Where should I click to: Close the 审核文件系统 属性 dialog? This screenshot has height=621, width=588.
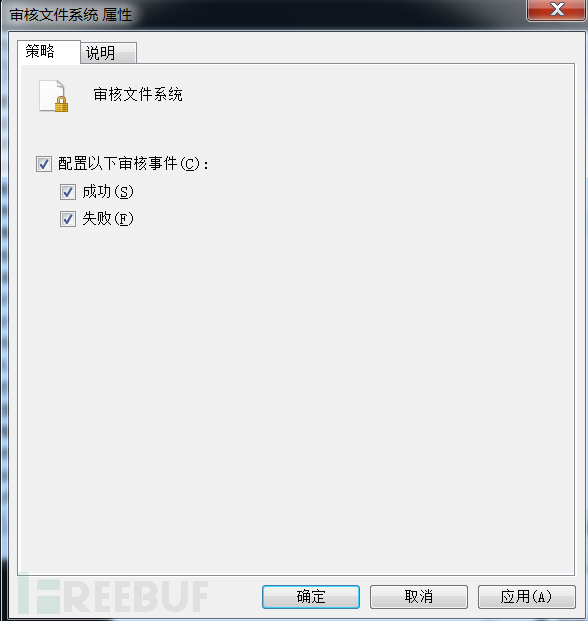[556, 10]
